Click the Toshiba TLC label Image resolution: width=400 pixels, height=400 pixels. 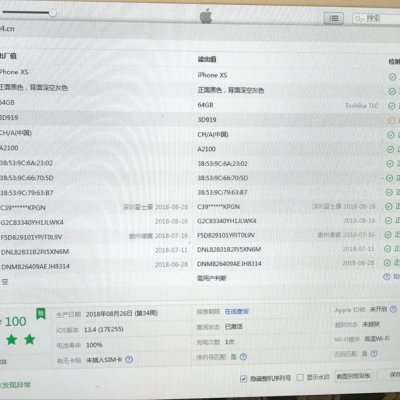coord(362,106)
